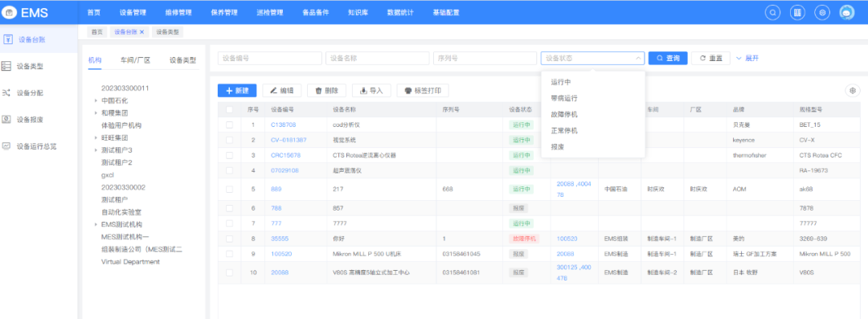Click the 查询 search button
This screenshot has height=319, width=868.
(x=668, y=58)
